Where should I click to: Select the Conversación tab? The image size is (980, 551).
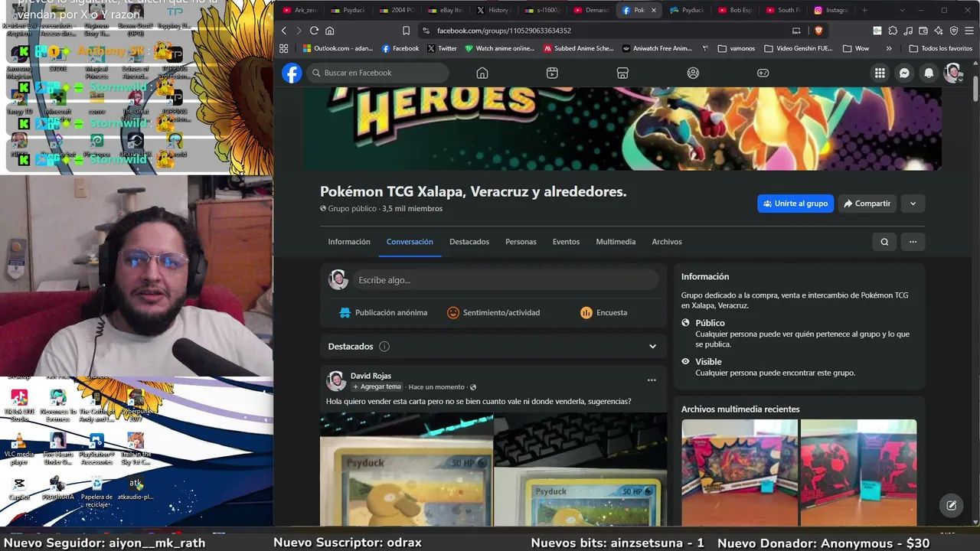(x=410, y=242)
